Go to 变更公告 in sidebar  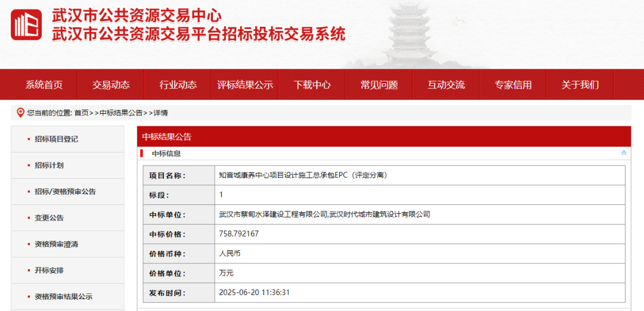[49, 217]
